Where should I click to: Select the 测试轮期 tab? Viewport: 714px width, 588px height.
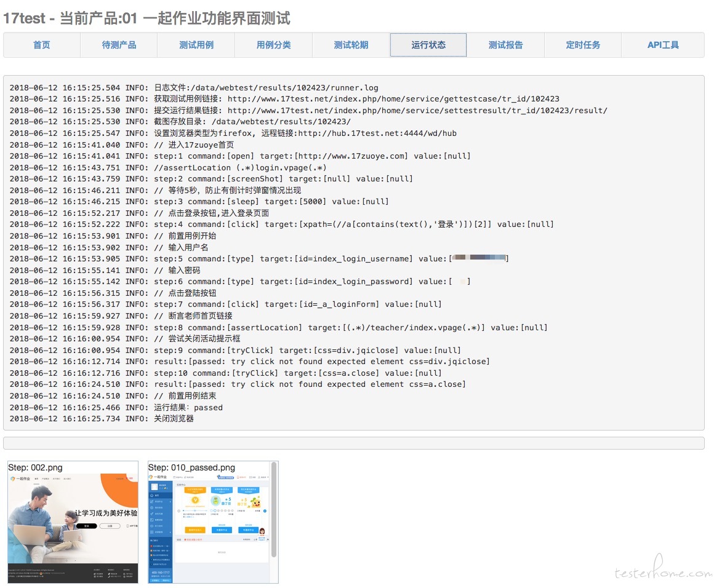pos(351,45)
